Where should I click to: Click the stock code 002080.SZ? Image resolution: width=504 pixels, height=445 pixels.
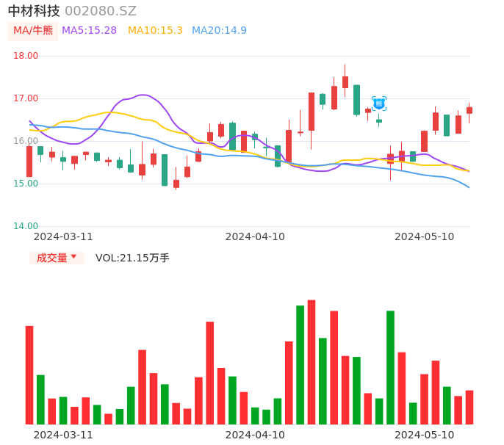101,11
